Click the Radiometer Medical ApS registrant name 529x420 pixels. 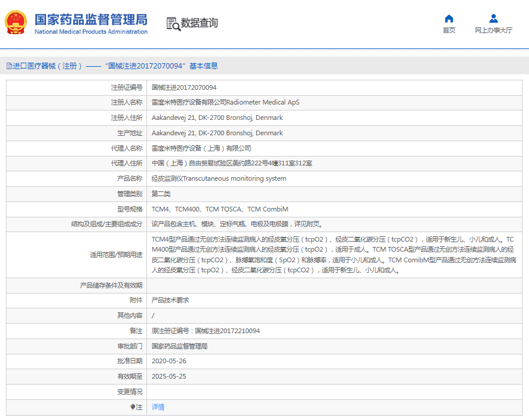coord(225,102)
